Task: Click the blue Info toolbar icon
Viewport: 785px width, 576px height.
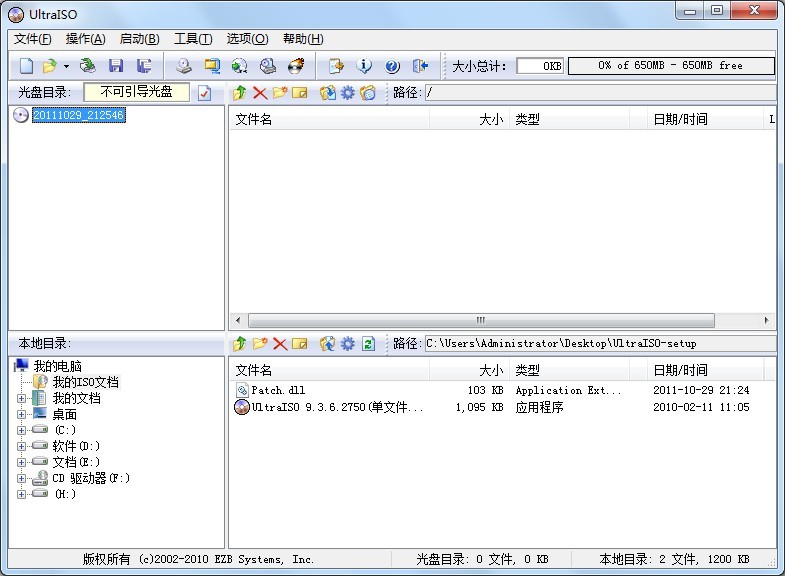Action: tap(365, 66)
